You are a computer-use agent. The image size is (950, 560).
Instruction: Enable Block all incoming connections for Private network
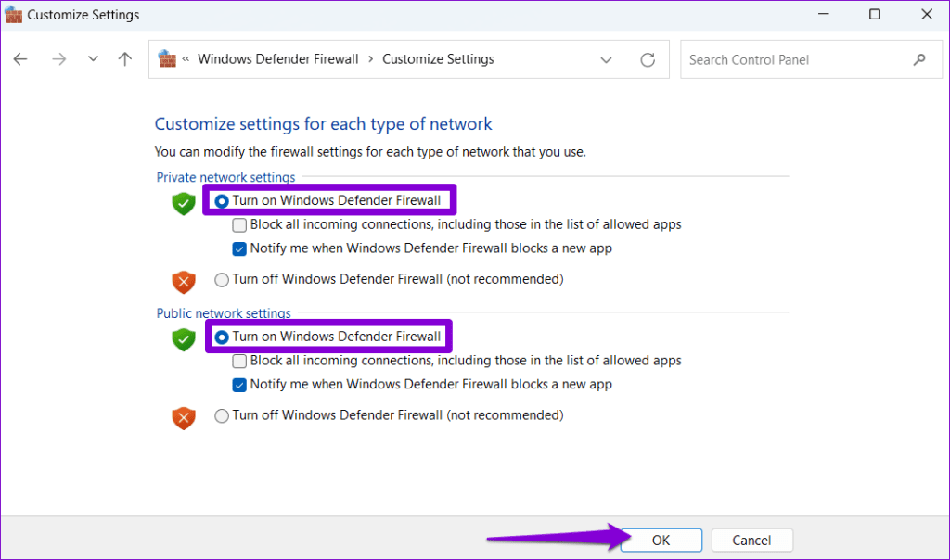pos(239,224)
